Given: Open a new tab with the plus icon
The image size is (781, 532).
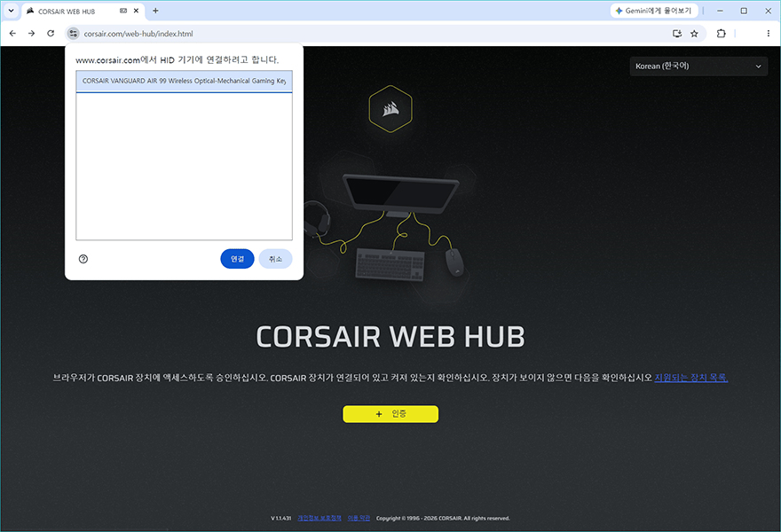Looking at the screenshot, I should pos(155,11).
